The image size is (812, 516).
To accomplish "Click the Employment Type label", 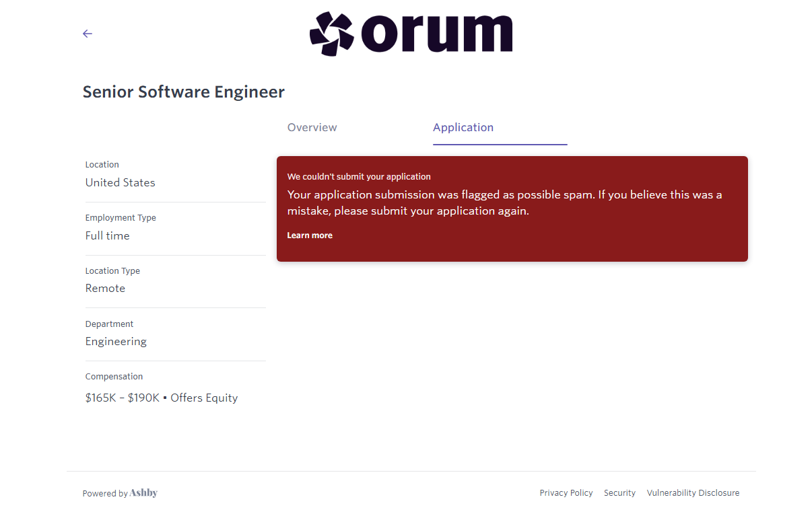I will 121,218.
